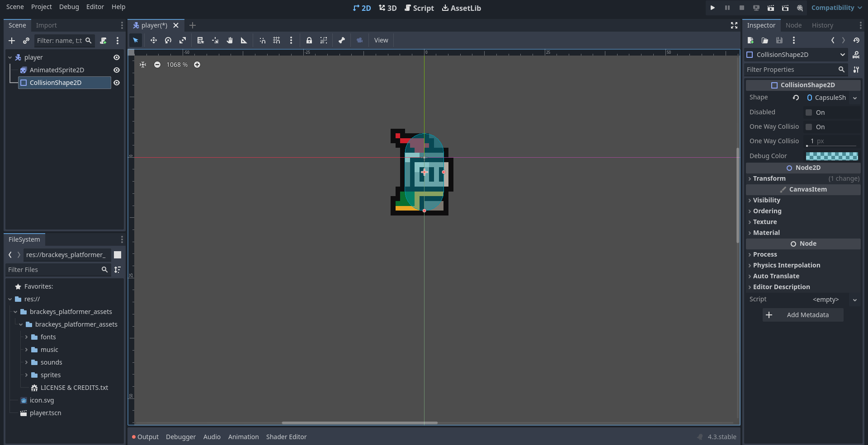Image resolution: width=868 pixels, height=445 pixels.
Task: Toggle distraction free mode
Action: pyautogui.click(x=734, y=25)
